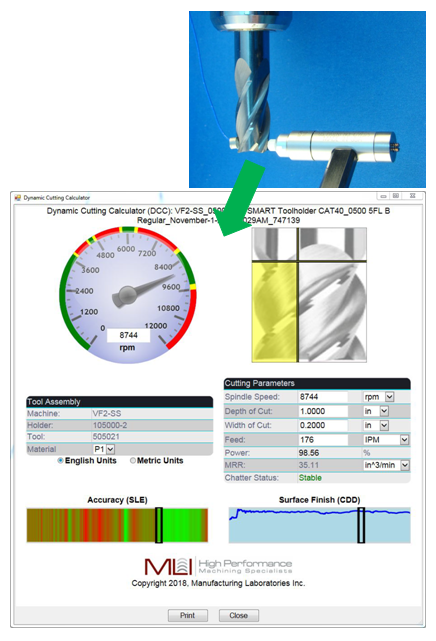436x641 pixels.
Task: Maximize the Dynamic Cutting Calculator window
Action: (x=396, y=196)
